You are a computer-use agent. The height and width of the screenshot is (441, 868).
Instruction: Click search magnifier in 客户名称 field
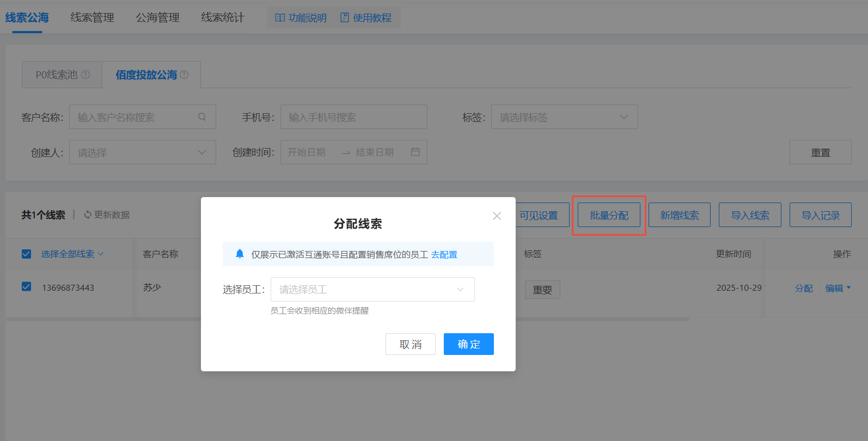[x=202, y=117]
